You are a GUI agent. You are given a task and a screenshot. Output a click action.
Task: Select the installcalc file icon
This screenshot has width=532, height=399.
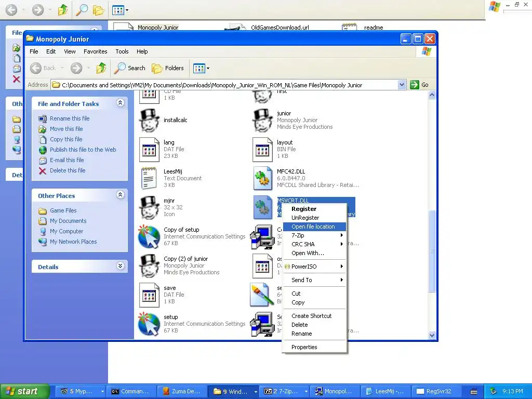click(149, 121)
